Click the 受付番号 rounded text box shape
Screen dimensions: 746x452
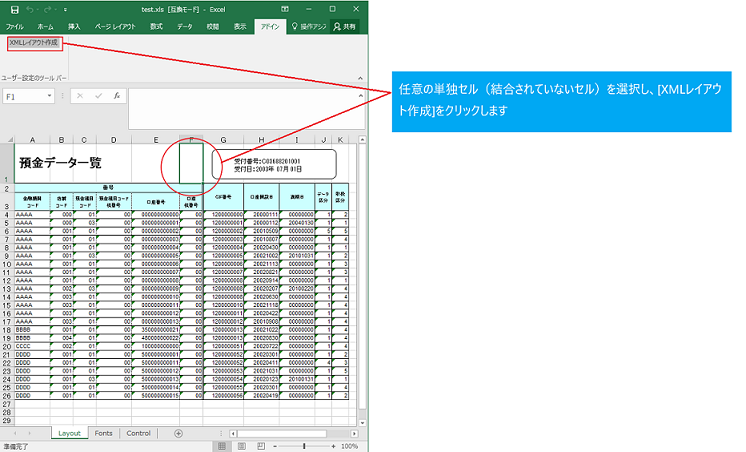pos(274,165)
